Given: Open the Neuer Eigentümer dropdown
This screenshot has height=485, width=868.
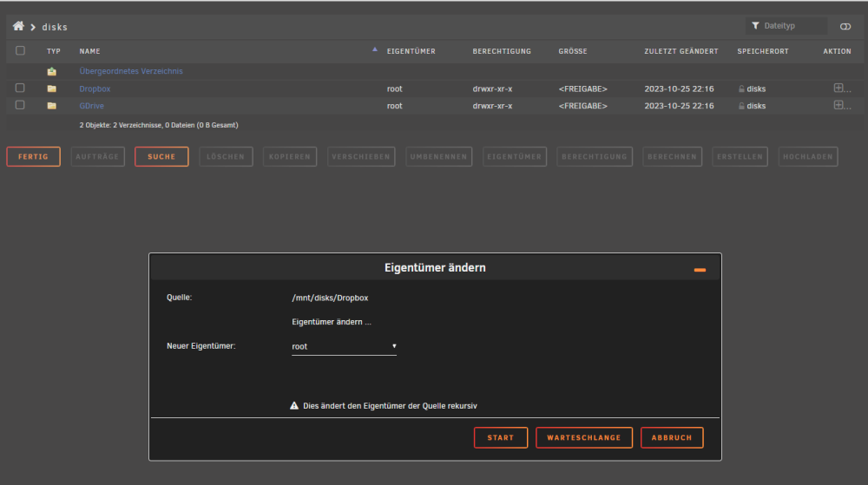Looking at the screenshot, I should tap(344, 346).
